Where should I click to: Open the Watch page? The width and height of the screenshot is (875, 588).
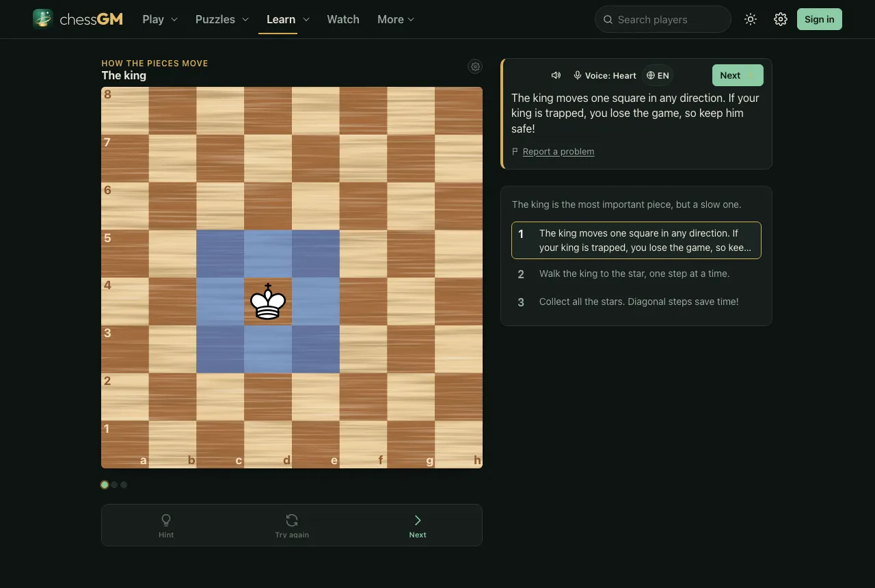pyautogui.click(x=343, y=19)
